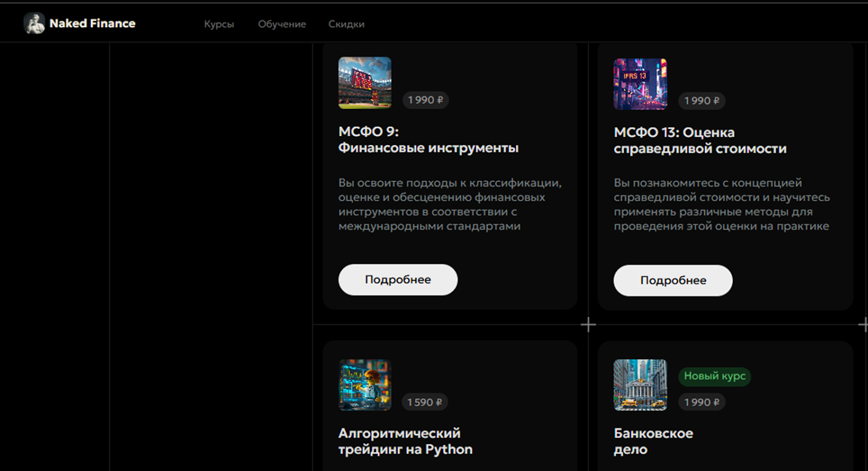Go to the Обучение menu item
Screen dimensions: 868x471
[x=282, y=24]
